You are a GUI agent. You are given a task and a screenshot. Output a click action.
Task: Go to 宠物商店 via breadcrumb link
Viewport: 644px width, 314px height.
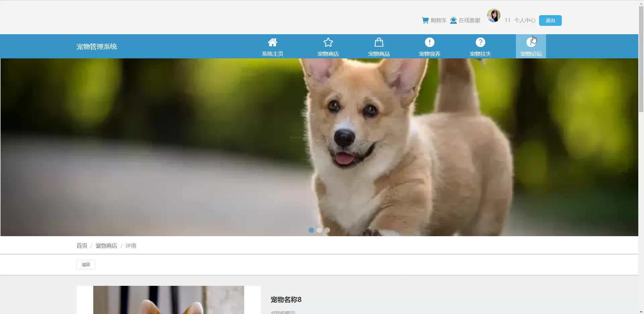[x=106, y=246]
